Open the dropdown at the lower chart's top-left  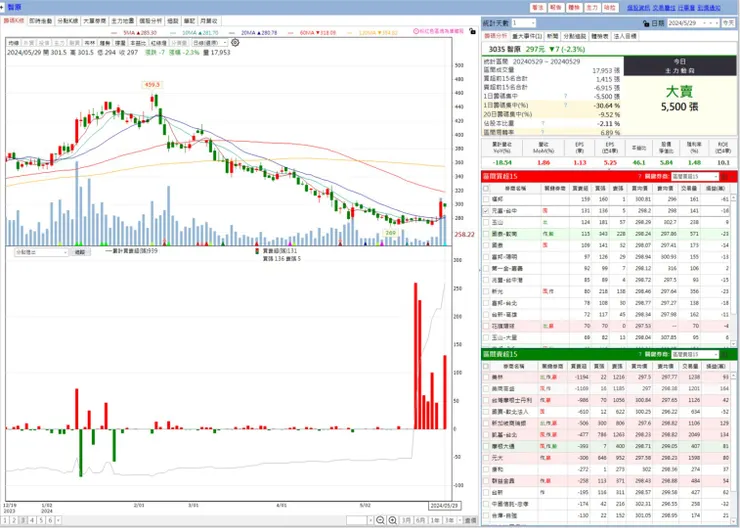tap(42, 252)
